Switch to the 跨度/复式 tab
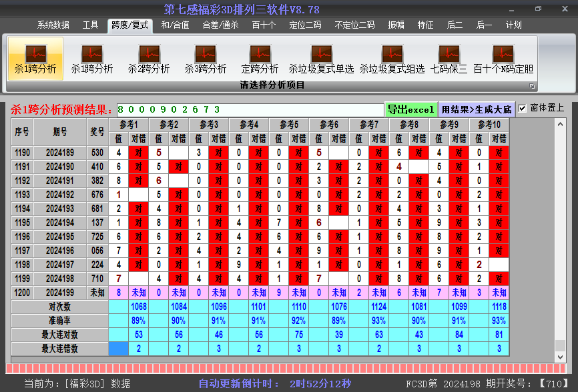Viewport: 578px width, 392px height. pos(129,25)
